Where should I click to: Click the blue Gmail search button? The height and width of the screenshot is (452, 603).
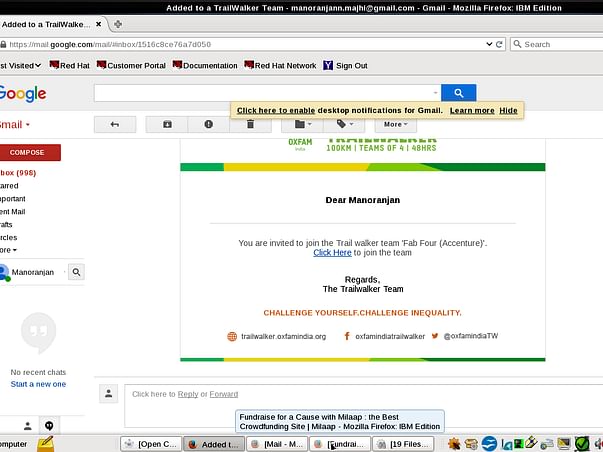(x=458, y=93)
